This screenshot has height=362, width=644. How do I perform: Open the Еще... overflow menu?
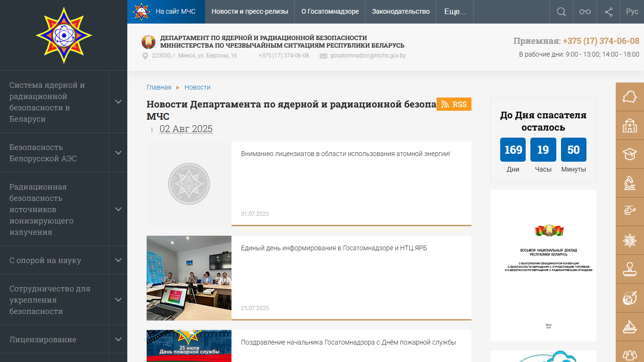point(455,12)
